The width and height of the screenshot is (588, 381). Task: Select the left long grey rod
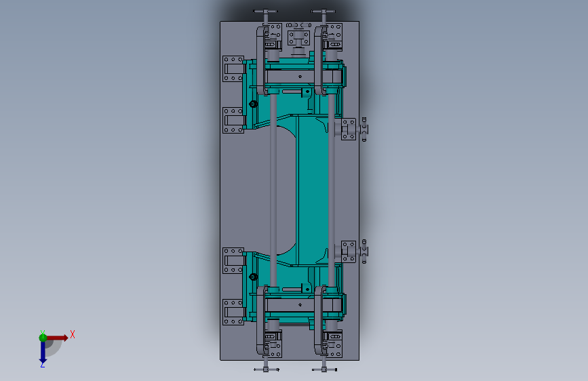pos(273,190)
